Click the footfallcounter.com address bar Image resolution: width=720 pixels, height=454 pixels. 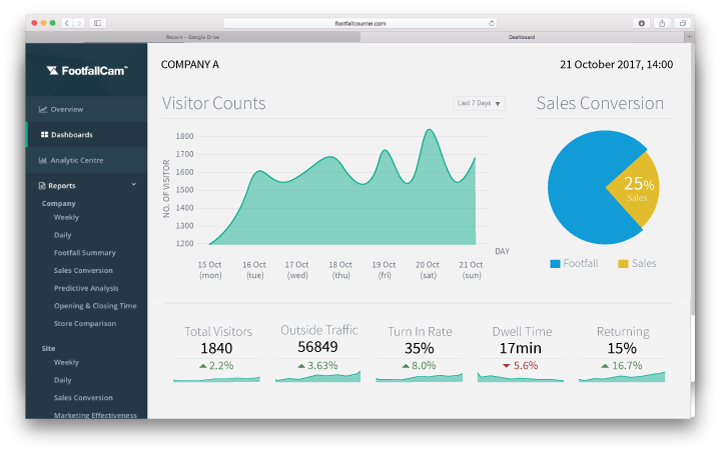click(360, 23)
